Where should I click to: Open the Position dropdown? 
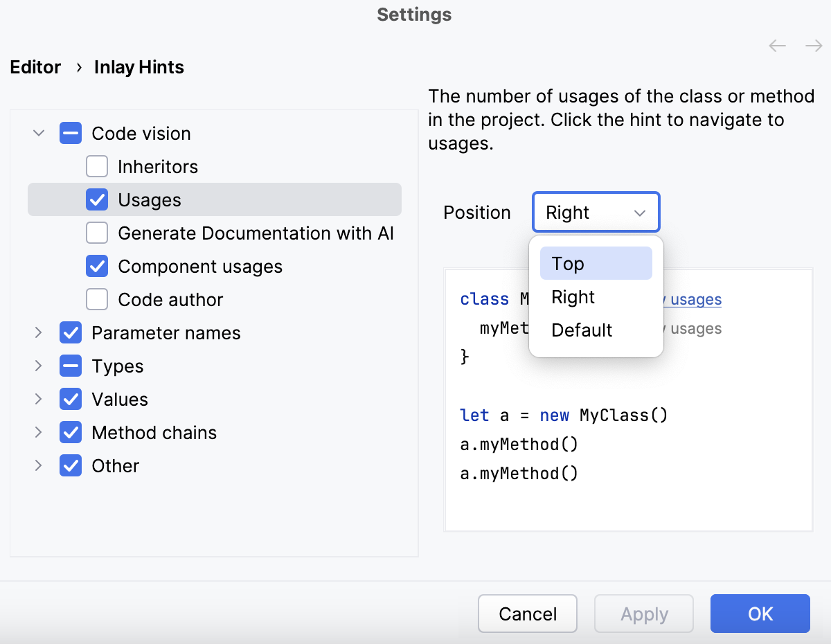[596, 212]
